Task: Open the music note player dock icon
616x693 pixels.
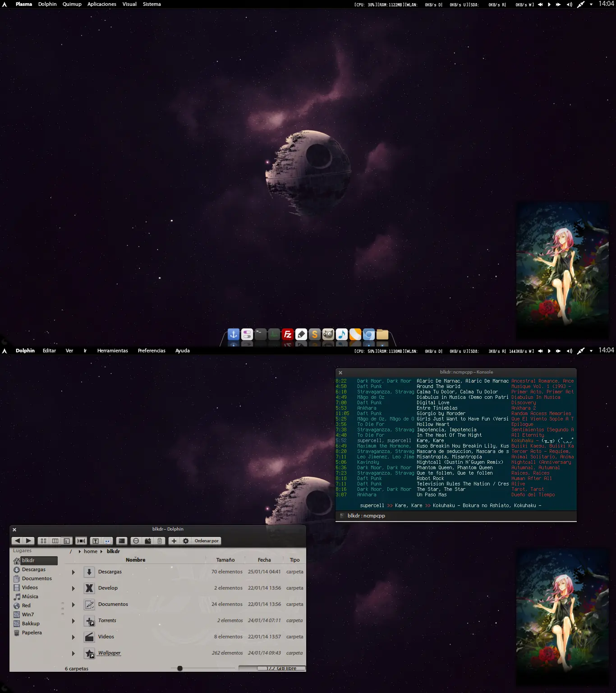Action: coord(342,334)
